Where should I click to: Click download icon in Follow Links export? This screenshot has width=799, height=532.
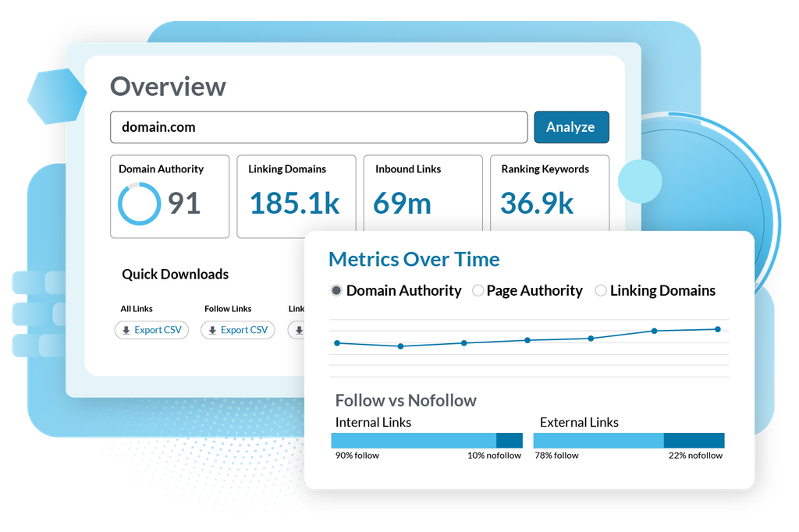click(x=212, y=330)
